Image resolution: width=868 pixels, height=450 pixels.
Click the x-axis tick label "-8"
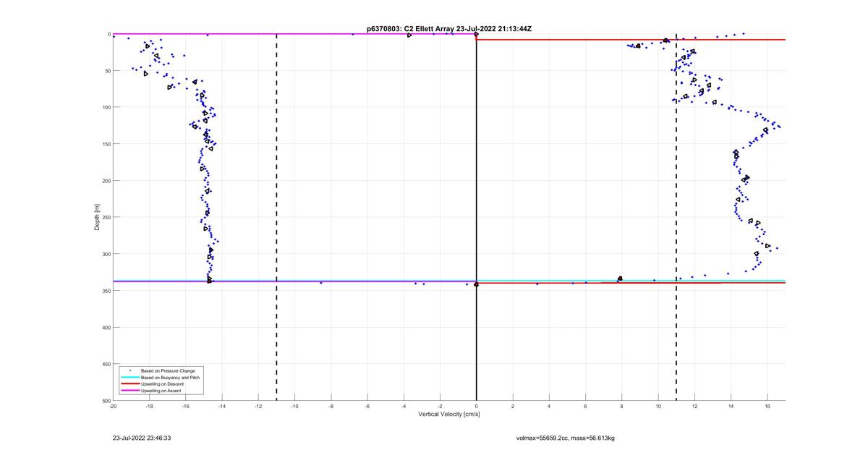click(331, 406)
